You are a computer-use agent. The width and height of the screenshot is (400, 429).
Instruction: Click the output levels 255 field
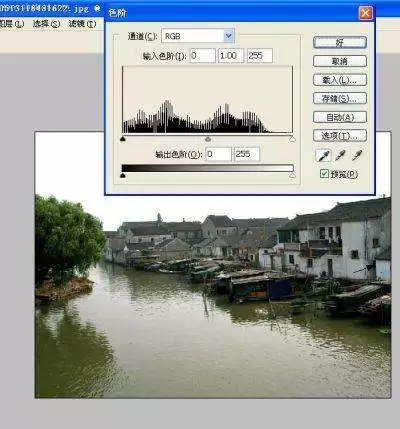point(247,154)
